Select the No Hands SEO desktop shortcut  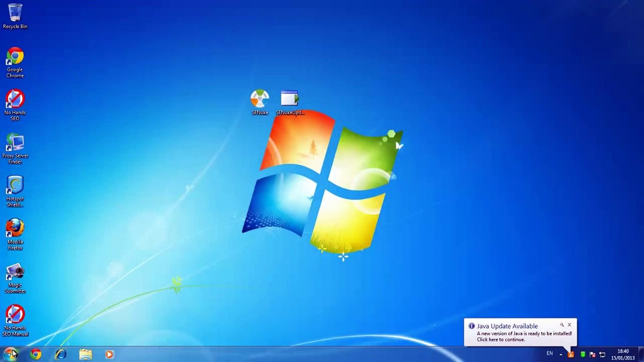[15, 106]
